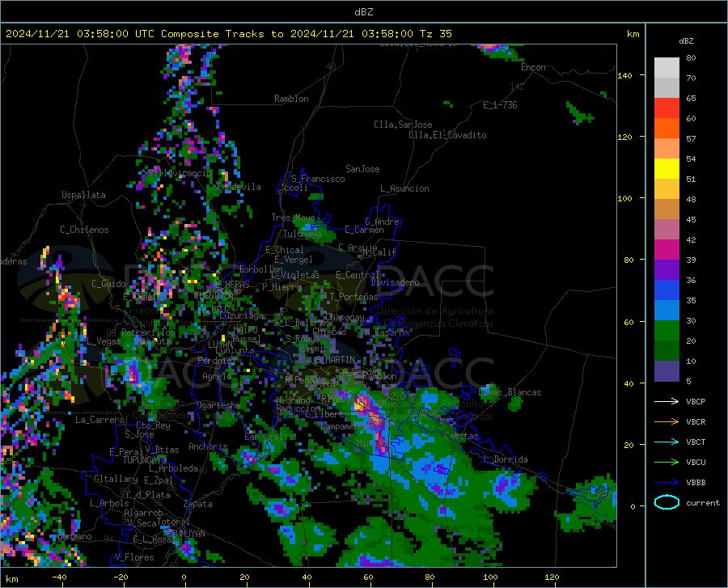
Task: Click the cyan VBCT arrow in legend
Action: point(667,442)
